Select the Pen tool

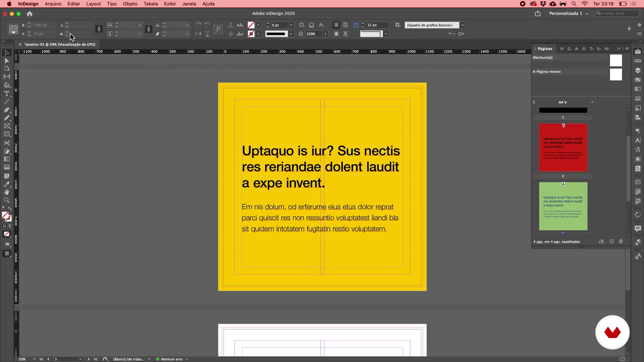(7, 110)
